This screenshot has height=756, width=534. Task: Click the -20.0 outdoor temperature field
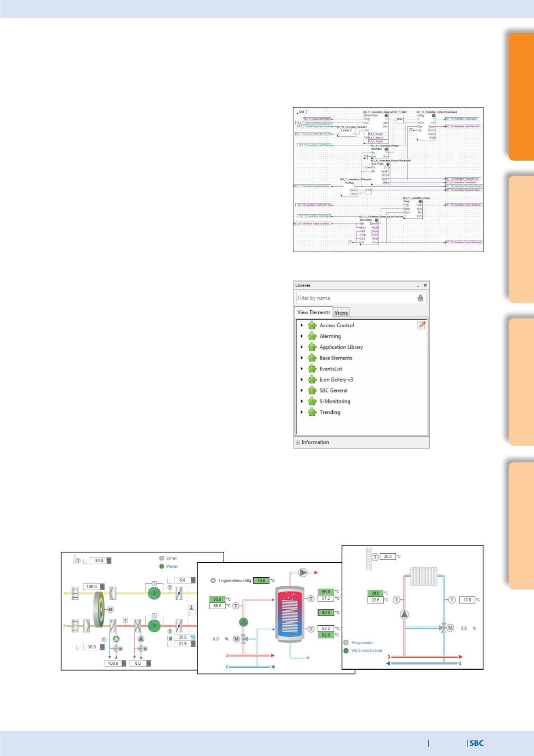(100, 560)
